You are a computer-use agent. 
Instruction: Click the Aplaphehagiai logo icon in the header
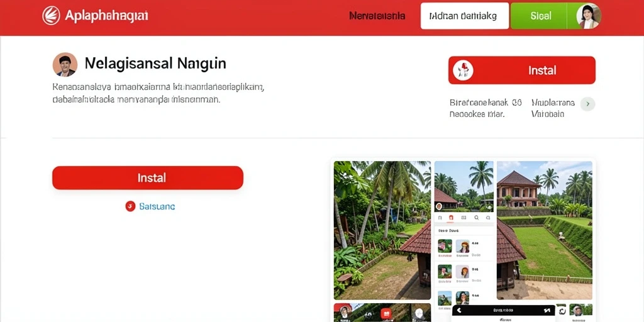click(x=52, y=16)
